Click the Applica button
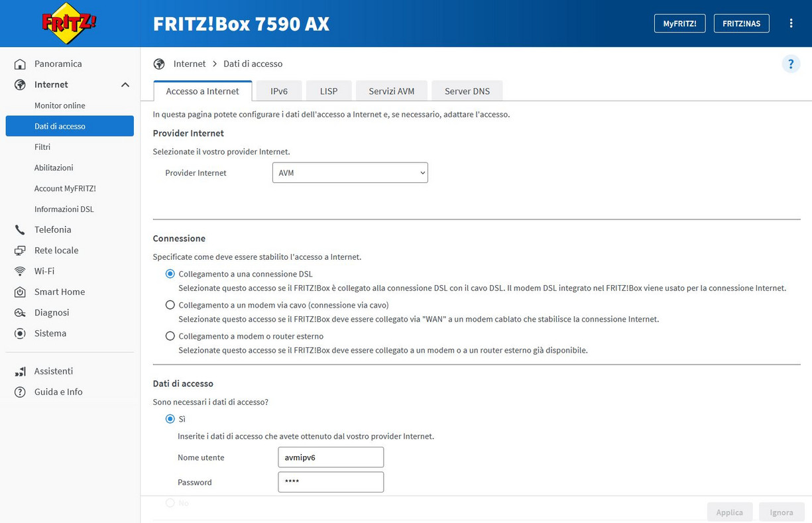Image resolution: width=812 pixels, height=523 pixels. click(x=730, y=512)
